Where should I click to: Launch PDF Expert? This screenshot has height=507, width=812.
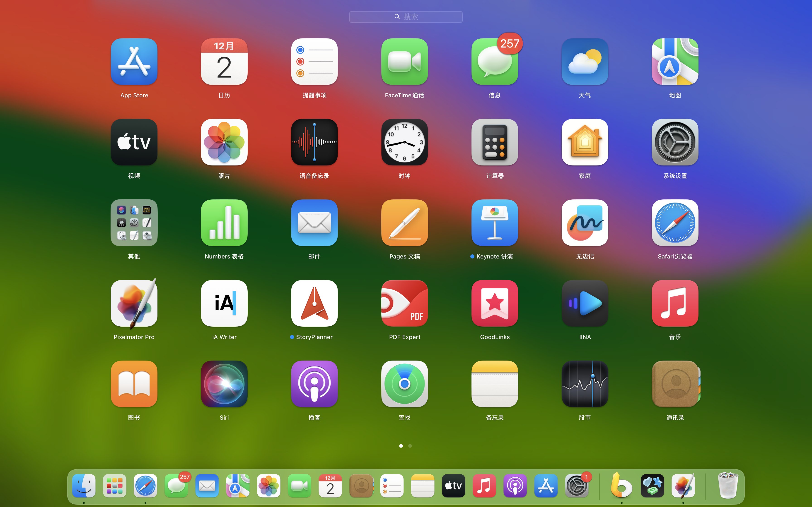click(404, 304)
